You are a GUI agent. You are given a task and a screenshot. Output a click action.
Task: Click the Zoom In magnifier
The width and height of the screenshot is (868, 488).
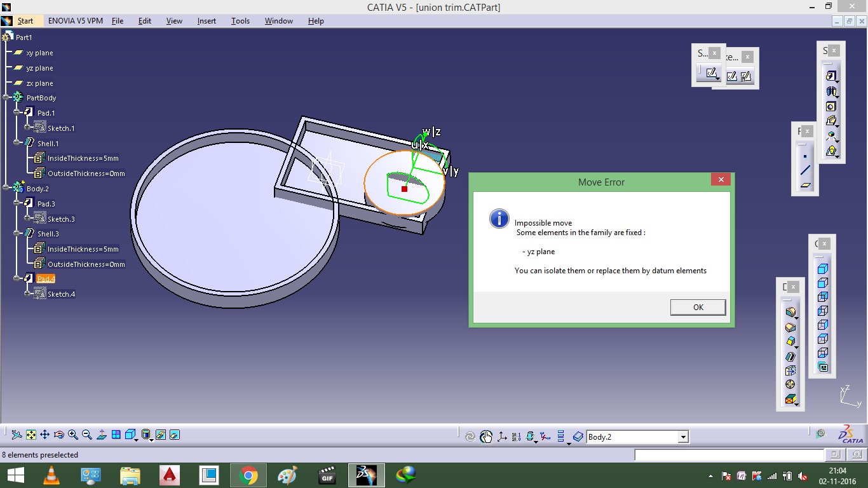pyautogui.click(x=73, y=435)
